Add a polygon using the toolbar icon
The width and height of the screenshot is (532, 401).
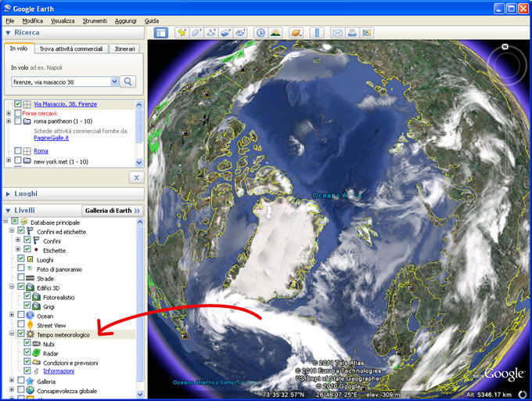197,33
